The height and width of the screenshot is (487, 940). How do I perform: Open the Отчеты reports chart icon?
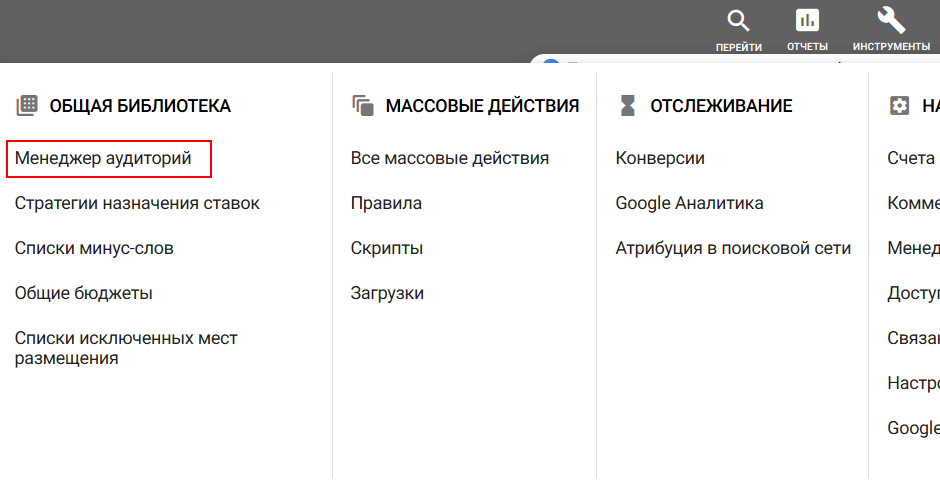(x=806, y=21)
